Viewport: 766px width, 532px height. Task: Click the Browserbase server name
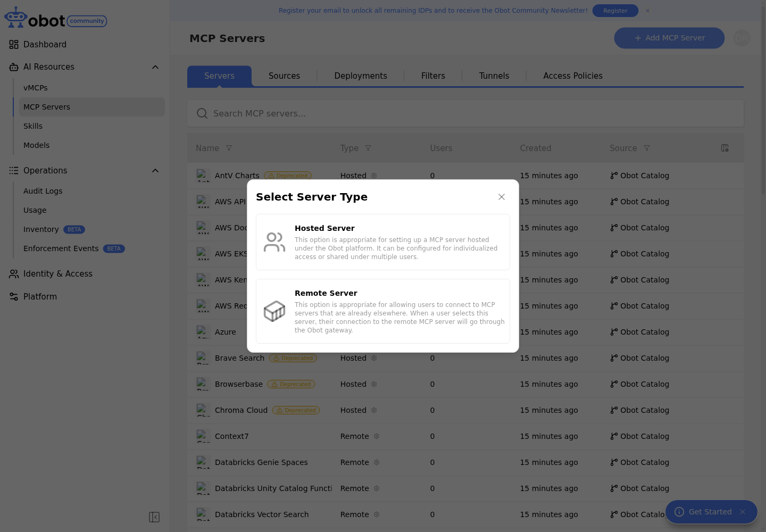point(239,384)
